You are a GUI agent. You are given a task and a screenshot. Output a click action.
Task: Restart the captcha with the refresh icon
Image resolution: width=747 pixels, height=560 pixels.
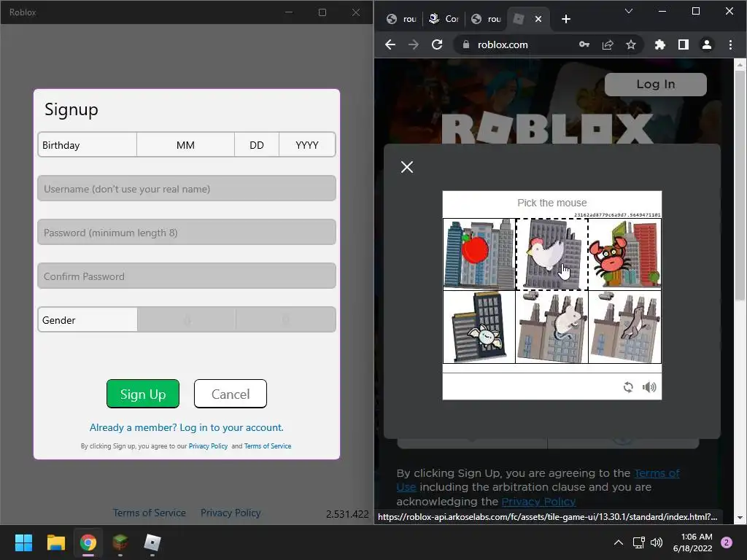pyautogui.click(x=628, y=387)
